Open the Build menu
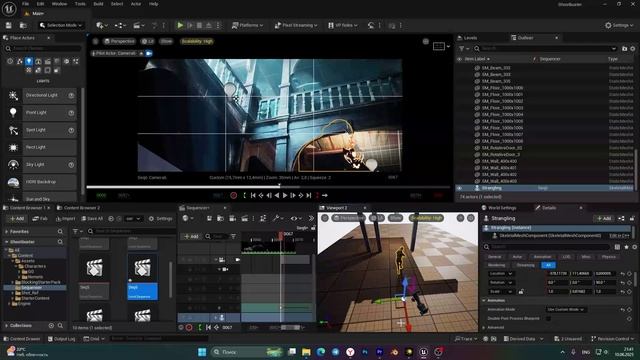The height and width of the screenshot is (360, 640). coord(98,4)
